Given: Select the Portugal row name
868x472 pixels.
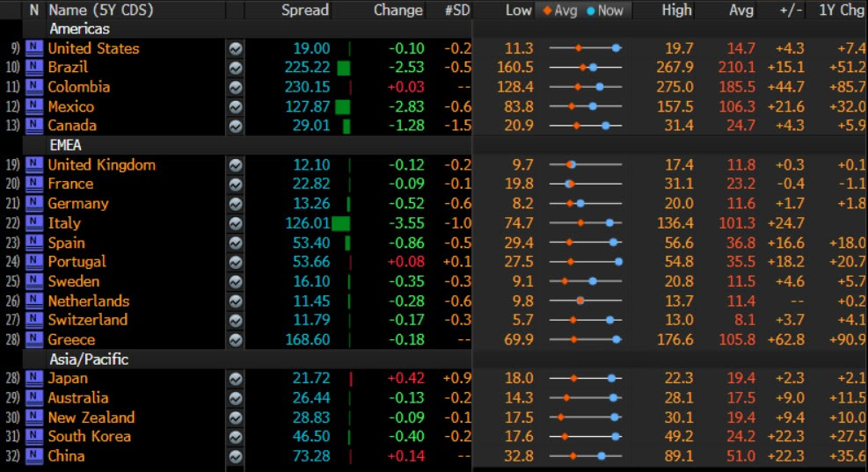Looking at the screenshot, I should (x=77, y=262).
